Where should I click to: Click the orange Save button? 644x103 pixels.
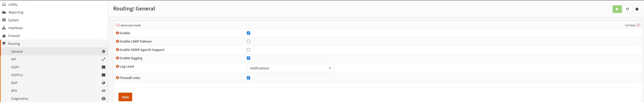tap(125, 97)
